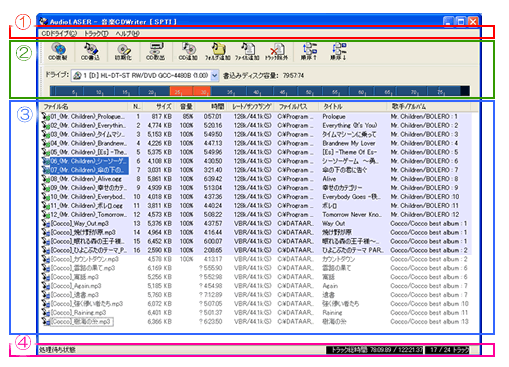The height and width of the screenshot is (367, 509).
Task: Click the capacity bar segment near 10 minutes
Action: pos(99,91)
